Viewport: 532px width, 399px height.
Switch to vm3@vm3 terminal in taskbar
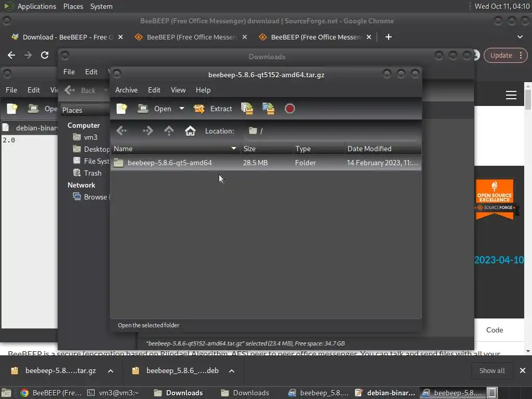pyautogui.click(x=113, y=393)
